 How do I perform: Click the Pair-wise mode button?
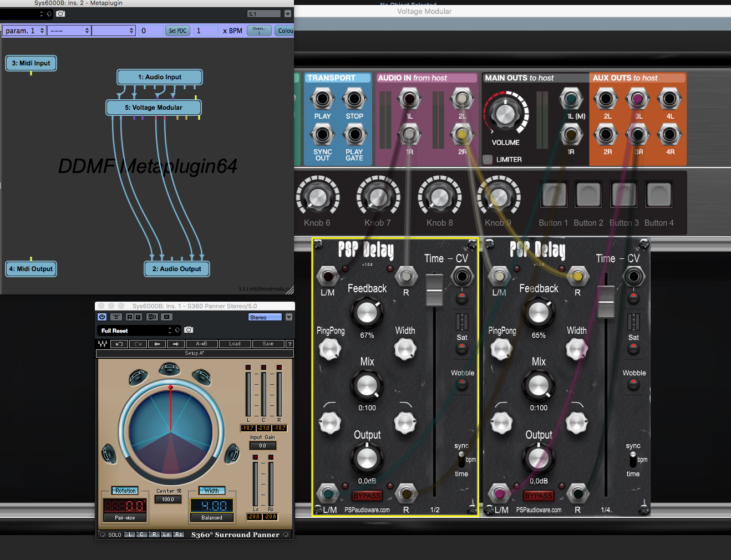(125, 517)
